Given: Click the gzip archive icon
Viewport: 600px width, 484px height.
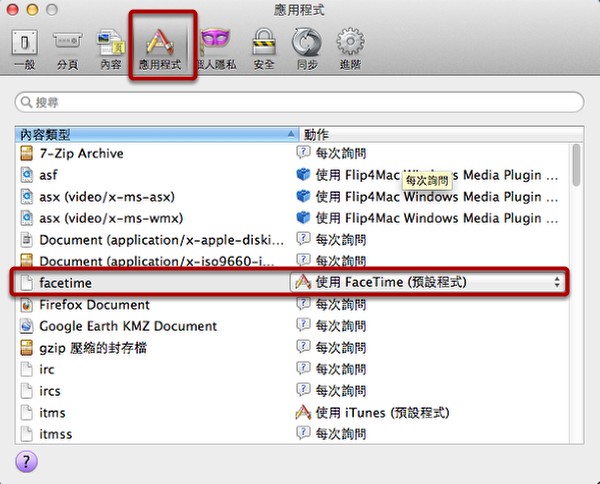Looking at the screenshot, I should (26, 348).
